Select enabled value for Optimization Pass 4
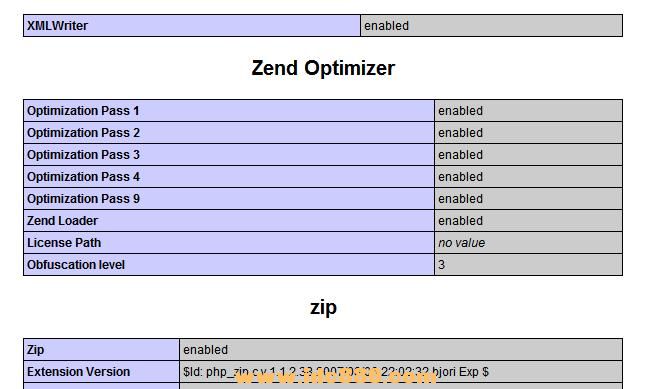 (x=460, y=177)
